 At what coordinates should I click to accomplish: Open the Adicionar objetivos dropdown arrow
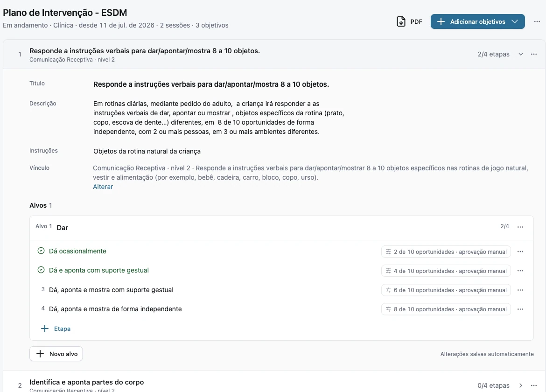coord(515,21)
